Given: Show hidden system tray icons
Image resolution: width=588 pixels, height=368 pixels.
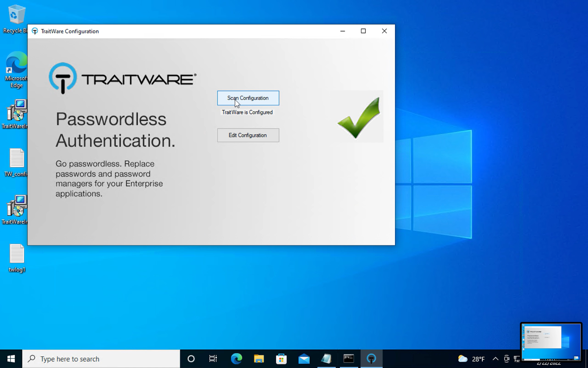Looking at the screenshot, I should tap(495, 359).
